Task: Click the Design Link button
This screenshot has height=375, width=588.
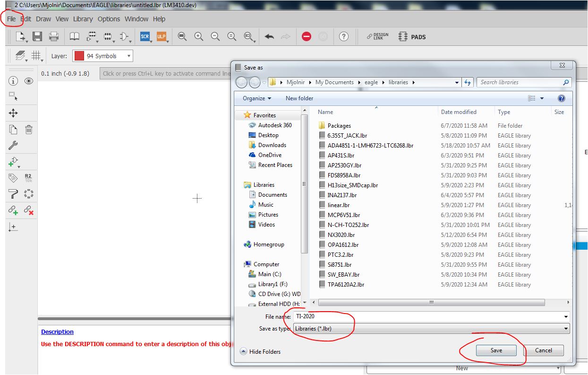Action: click(x=377, y=36)
